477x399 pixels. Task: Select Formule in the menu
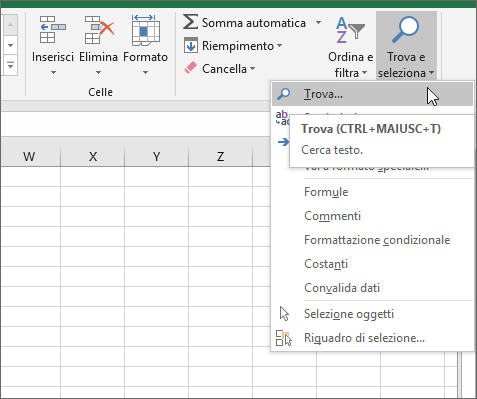tap(373, 192)
